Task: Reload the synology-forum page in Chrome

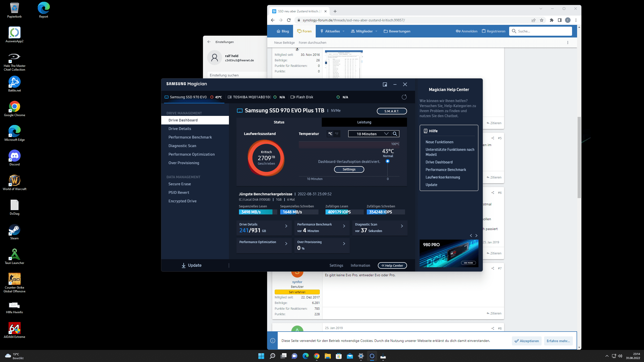Action: click(x=289, y=20)
